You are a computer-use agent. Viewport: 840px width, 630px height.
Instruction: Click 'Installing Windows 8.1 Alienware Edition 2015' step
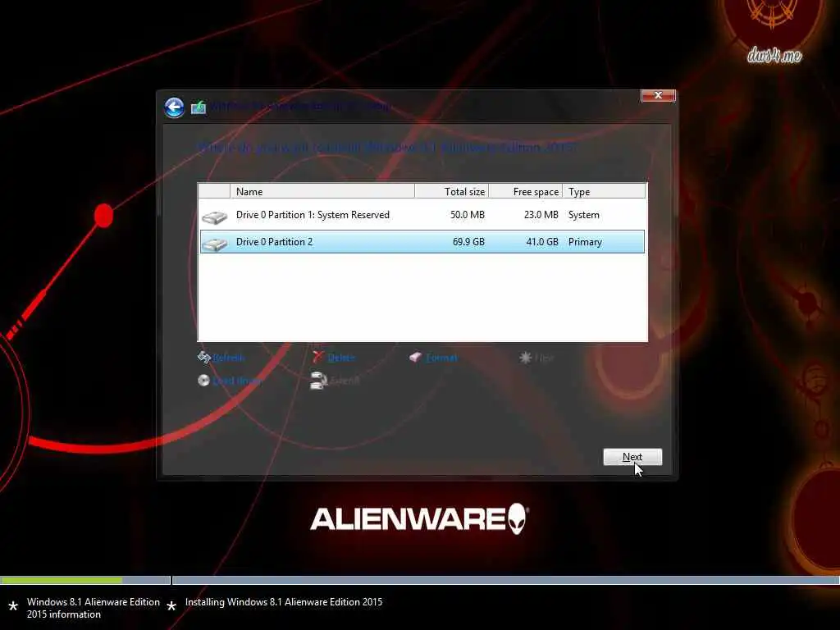click(284, 602)
